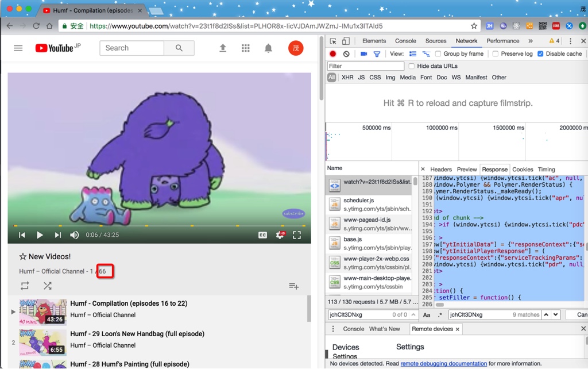Viewport: 588px width, 369px height.
Task: Click Humf – Official Channel playlist owner link
Action: [x=52, y=271]
